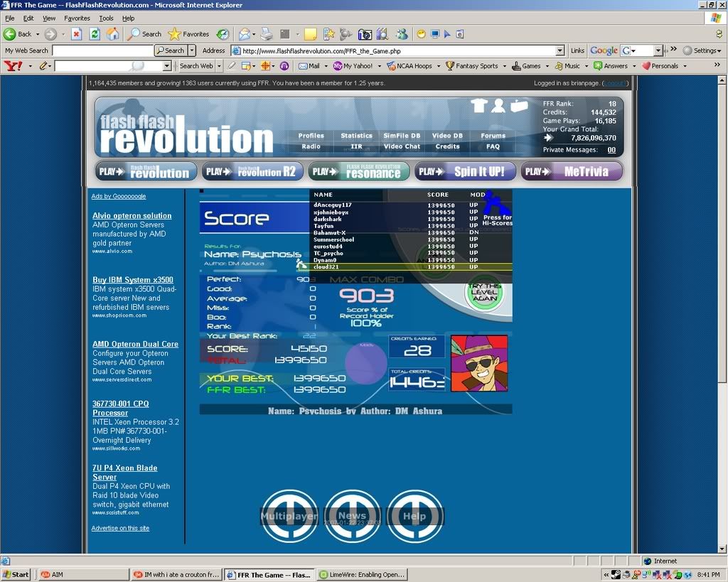Open the Yahoo search box dropdown arrow
This screenshot has height=582, width=728.
click(167, 66)
